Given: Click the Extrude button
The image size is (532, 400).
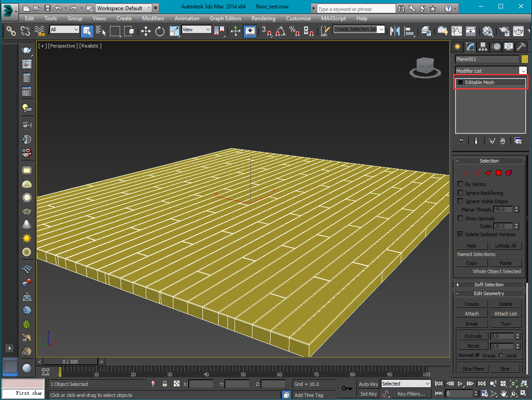Looking at the screenshot, I should click(x=473, y=336).
